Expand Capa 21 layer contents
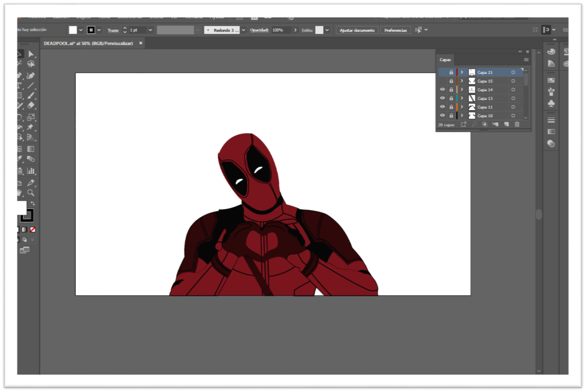Viewport: 586px width, 392px height. (462, 72)
